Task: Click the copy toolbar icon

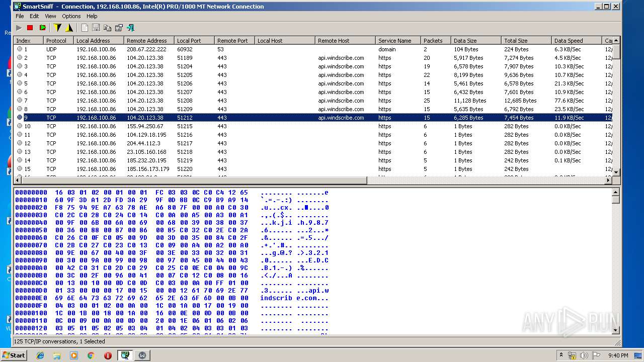Action: (107, 28)
